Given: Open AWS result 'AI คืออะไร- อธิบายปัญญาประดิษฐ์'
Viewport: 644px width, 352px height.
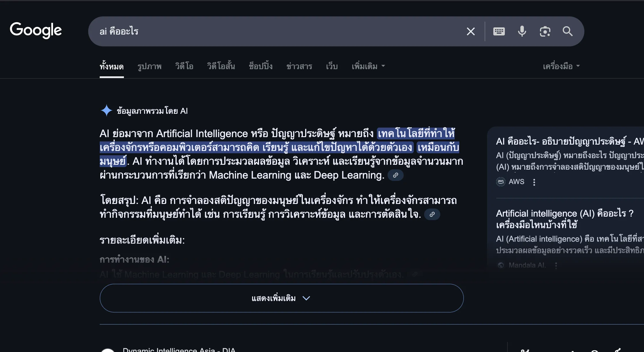Looking at the screenshot, I should point(570,141).
